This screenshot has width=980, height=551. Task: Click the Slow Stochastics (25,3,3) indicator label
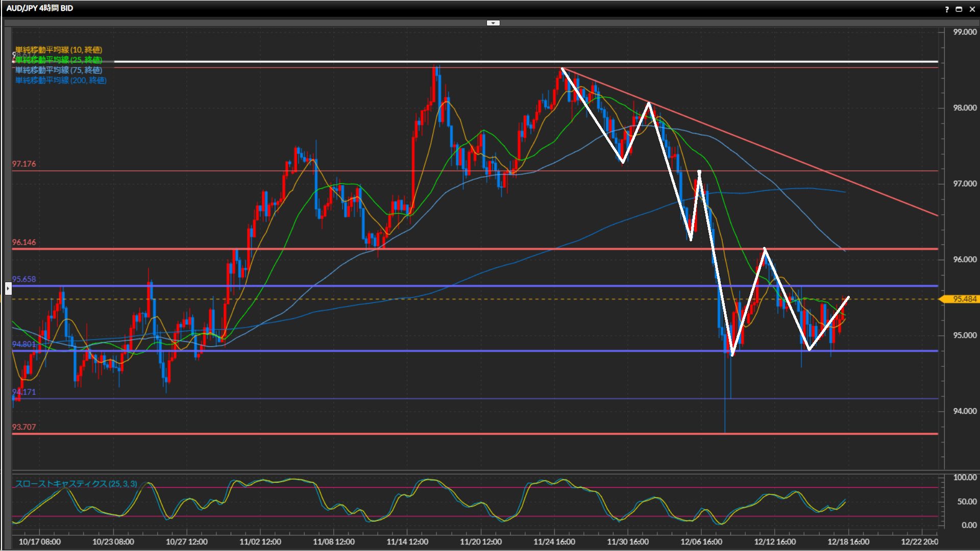pos(76,484)
